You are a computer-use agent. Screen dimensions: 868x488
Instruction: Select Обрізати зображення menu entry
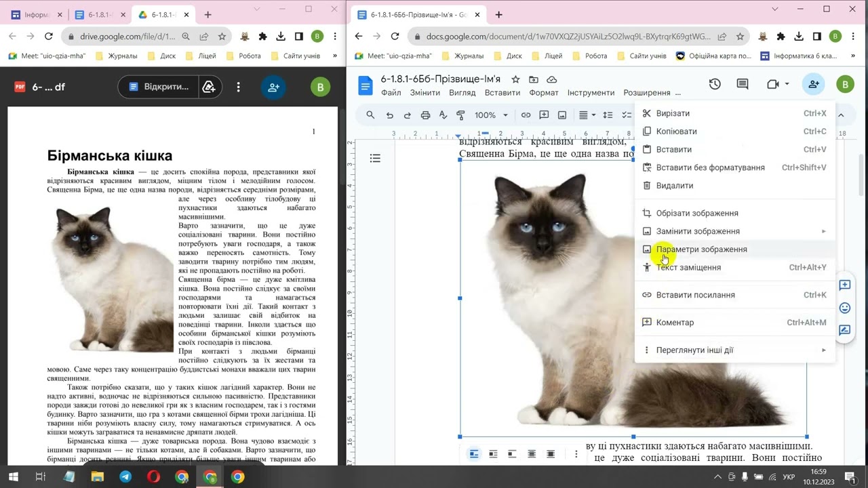coord(735,213)
